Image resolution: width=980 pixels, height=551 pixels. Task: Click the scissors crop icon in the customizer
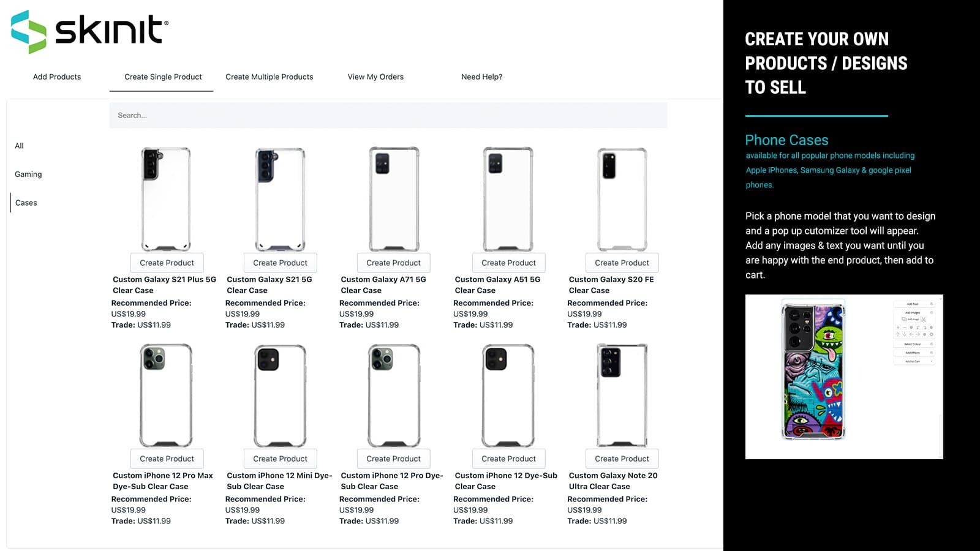click(924, 320)
